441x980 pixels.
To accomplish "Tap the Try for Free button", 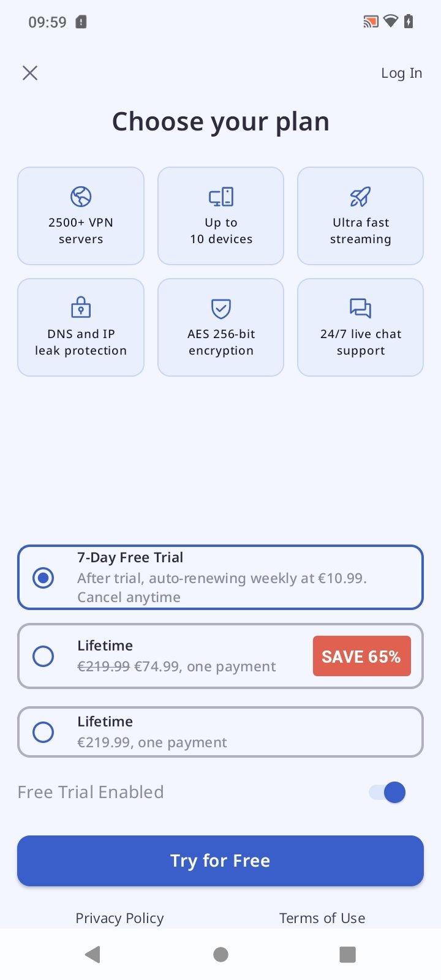I will coord(221,861).
